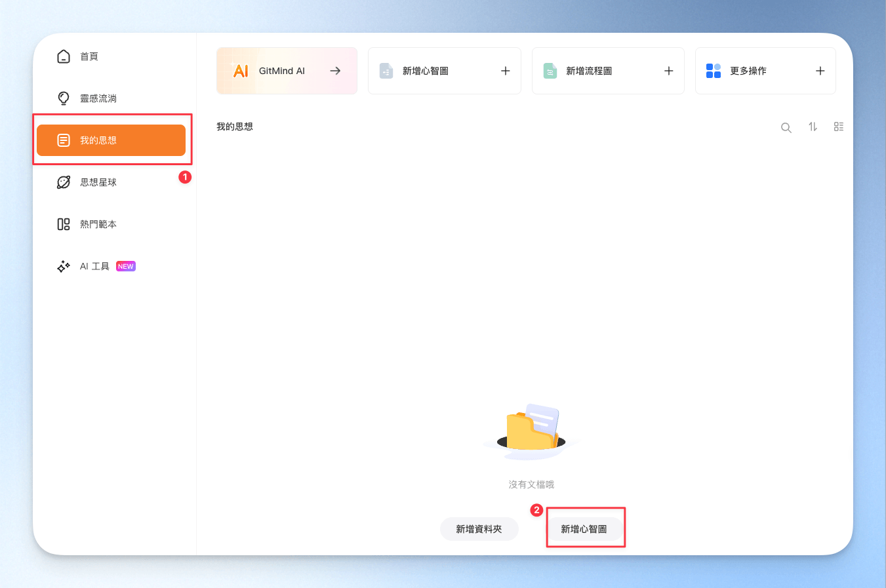Click the GitMind AI logo icon

pos(241,71)
